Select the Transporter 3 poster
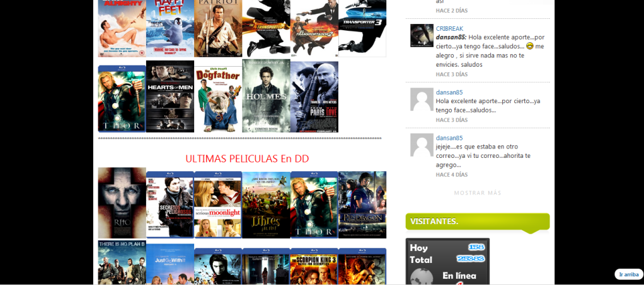This screenshot has height=285, width=644. coord(362,28)
